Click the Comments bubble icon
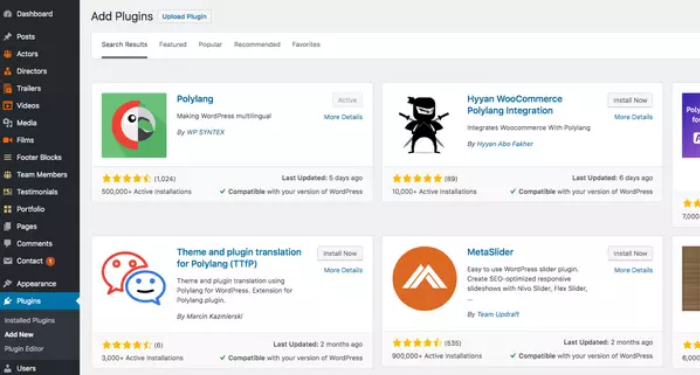The width and height of the screenshot is (700, 375). (7, 244)
